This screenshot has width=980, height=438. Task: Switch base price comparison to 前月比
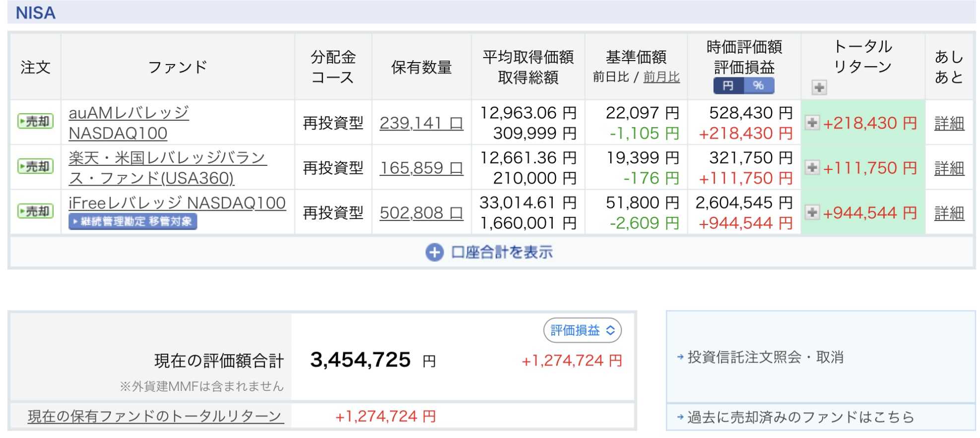click(661, 77)
